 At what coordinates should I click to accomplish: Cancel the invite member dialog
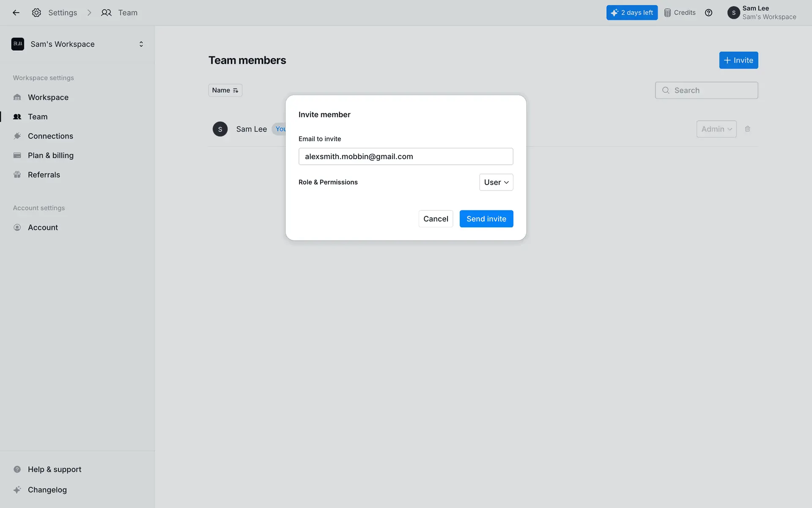coord(436,219)
